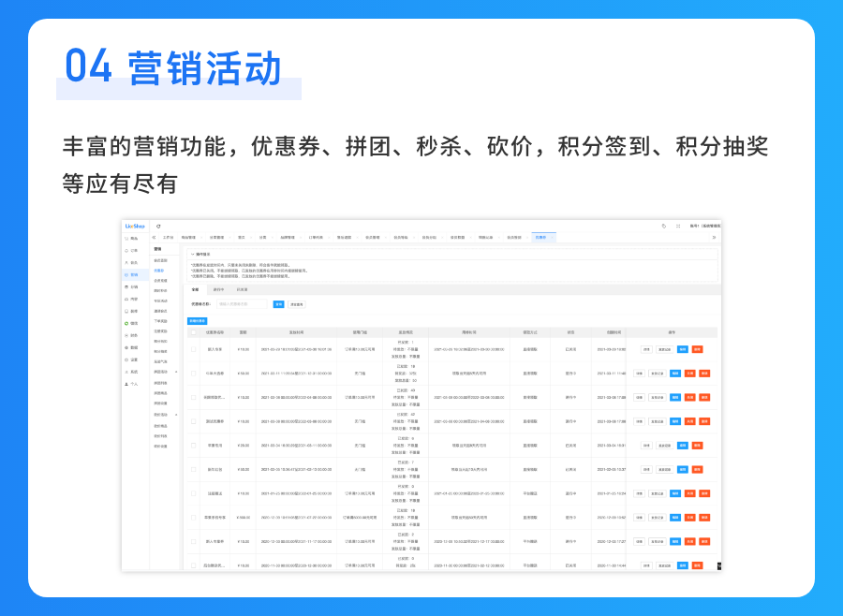843x616 pixels.
Task: Select the second coupon row checkbox
Action: tap(194, 373)
